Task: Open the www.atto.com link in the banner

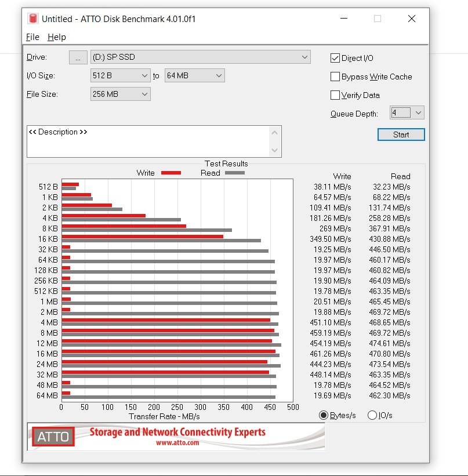Action: 177,442
